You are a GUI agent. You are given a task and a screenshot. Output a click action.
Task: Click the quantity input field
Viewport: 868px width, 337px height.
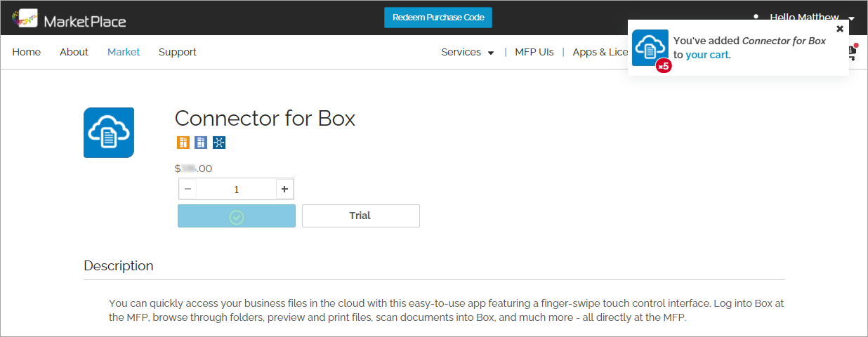236,189
